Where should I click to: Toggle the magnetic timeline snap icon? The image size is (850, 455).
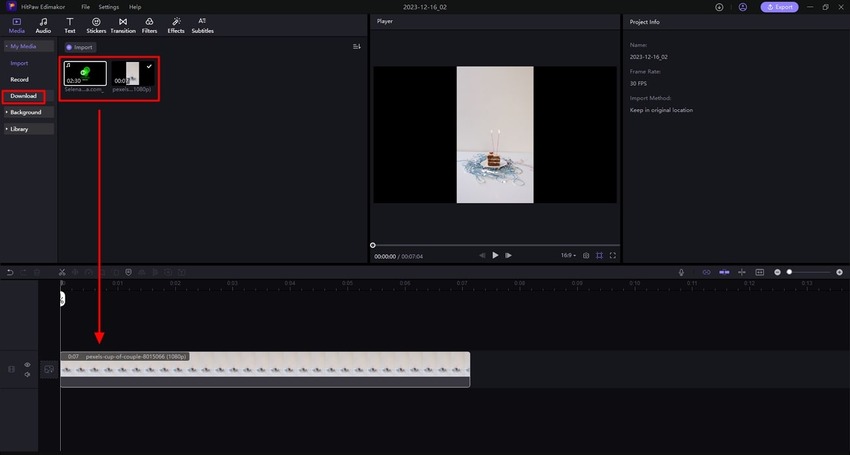(x=724, y=272)
